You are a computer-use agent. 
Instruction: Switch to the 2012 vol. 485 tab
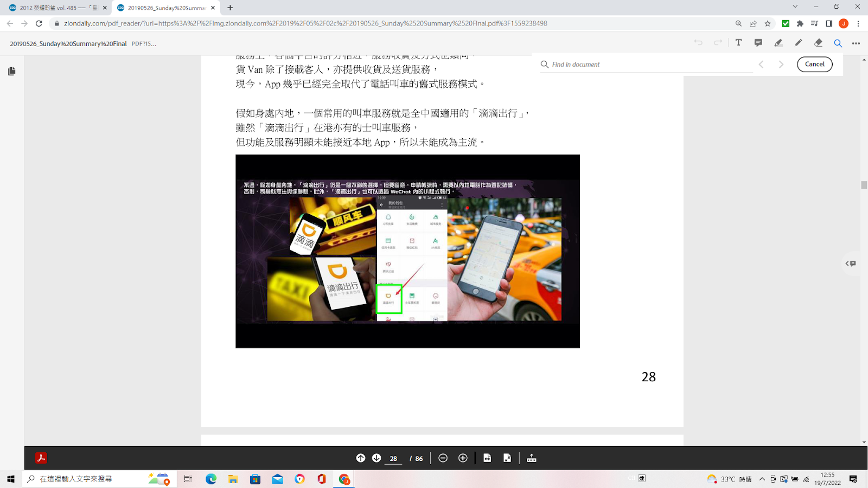click(x=56, y=8)
